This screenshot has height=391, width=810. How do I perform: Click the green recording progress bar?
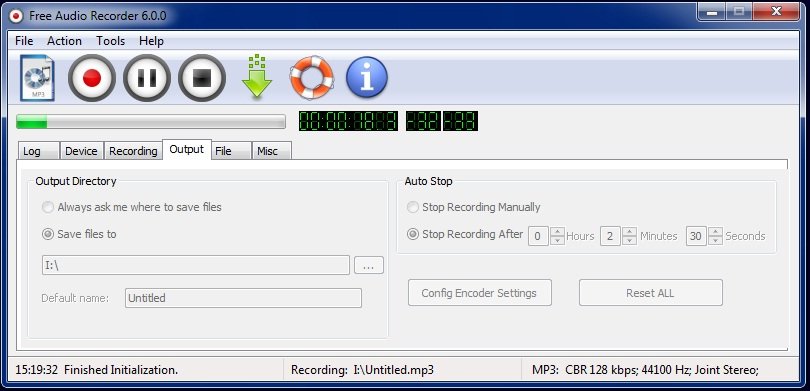pyautogui.click(x=151, y=121)
